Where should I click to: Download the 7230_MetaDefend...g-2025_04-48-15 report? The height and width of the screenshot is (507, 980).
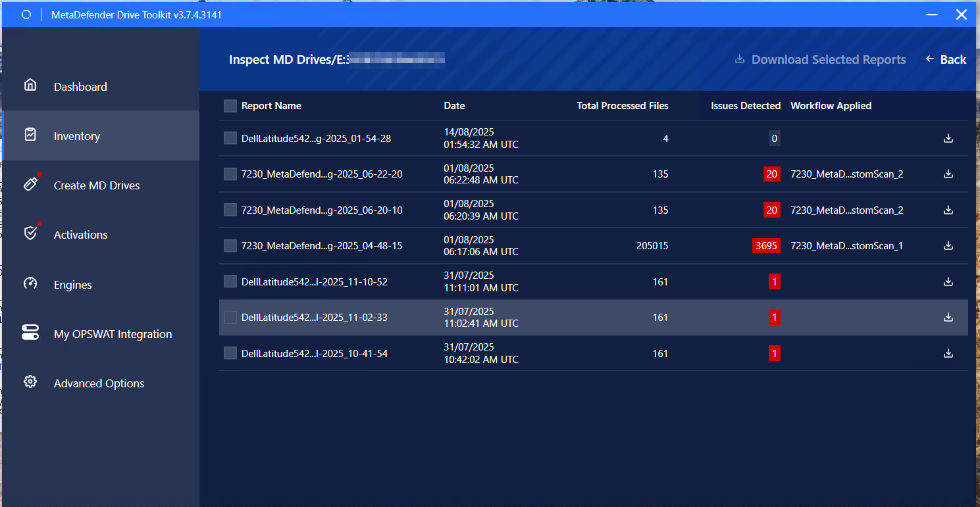click(x=948, y=245)
